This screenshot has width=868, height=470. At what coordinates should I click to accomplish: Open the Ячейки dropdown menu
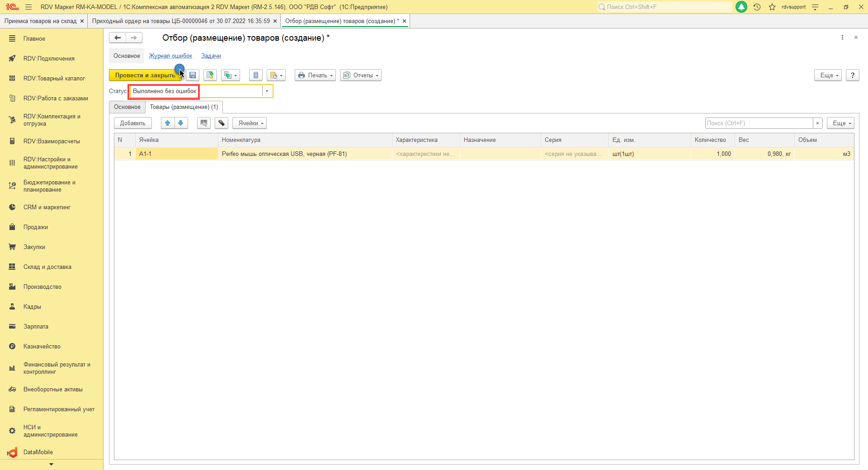250,123
